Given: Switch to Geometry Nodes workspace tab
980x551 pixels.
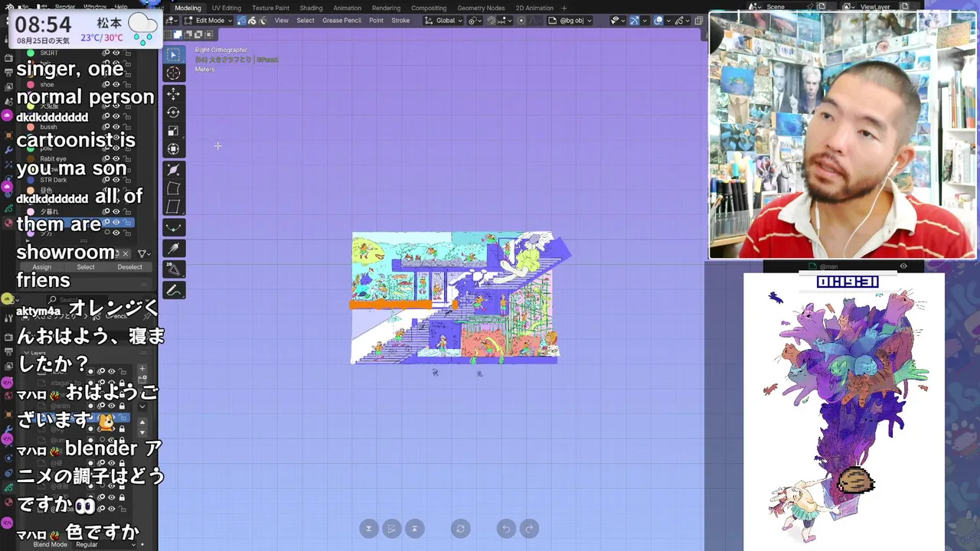Looking at the screenshot, I should pyautogui.click(x=481, y=8).
